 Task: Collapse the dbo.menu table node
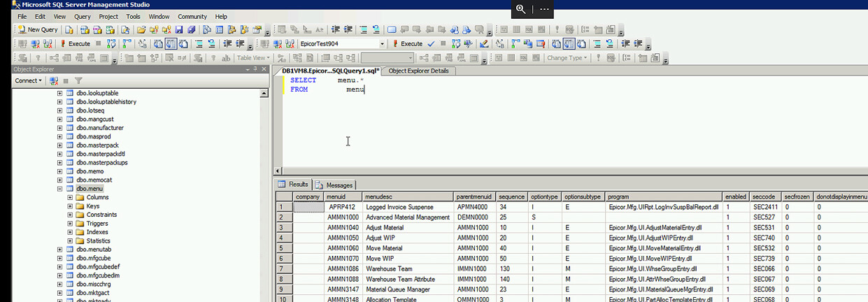tap(60, 189)
